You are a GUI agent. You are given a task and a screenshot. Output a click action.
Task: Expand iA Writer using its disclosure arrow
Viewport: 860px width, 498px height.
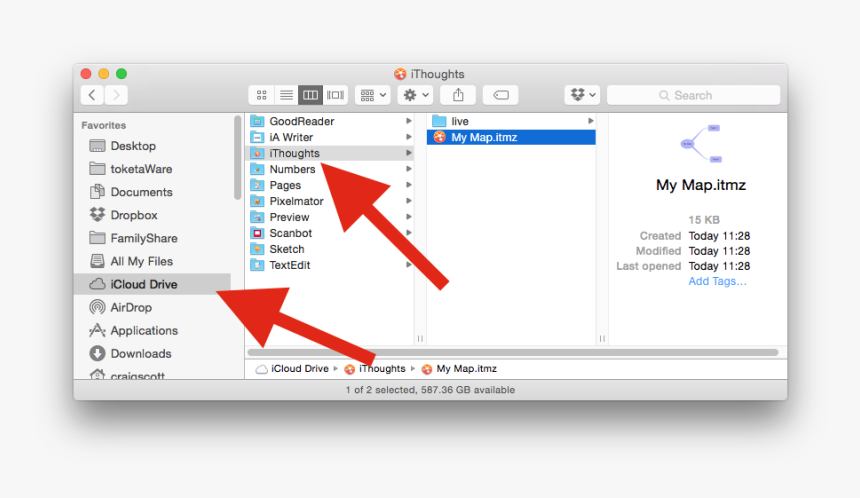(x=409, y=137)
